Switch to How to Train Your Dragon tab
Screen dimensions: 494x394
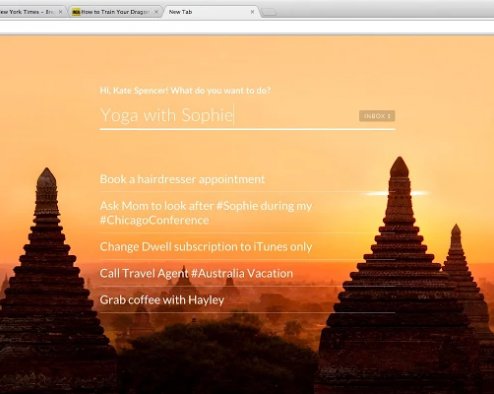(x=115, y=12)
